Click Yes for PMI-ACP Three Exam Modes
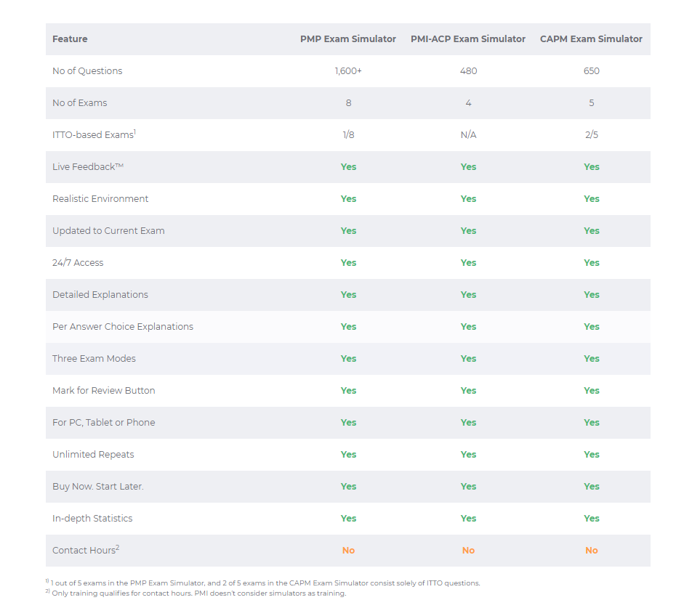The width and height of the screenshot is (700, 608). pos(468,359)
